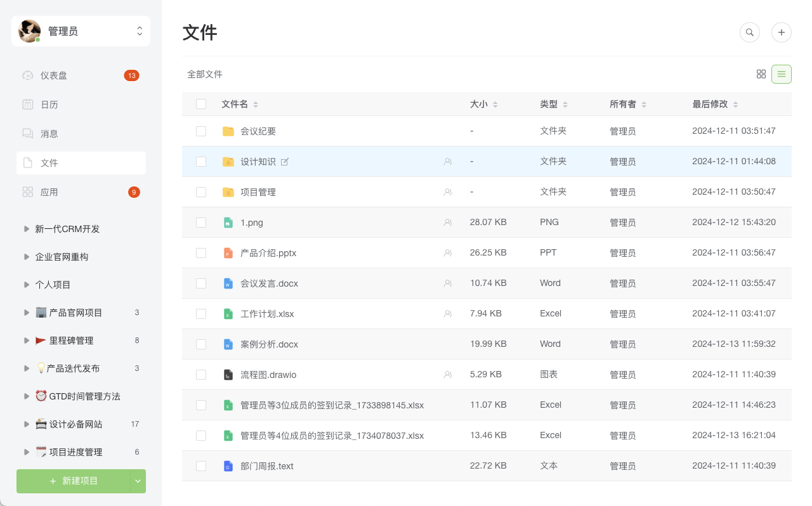This screenshot has width=812, height=506.
Task: Open the 产品迭代发布 project in sidebar
Action: (73, 368)
